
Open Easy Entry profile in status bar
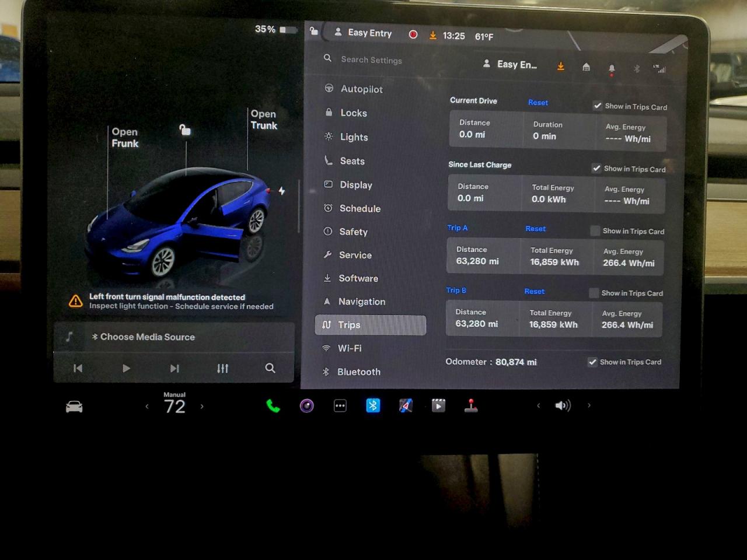(x=363, y=33)
